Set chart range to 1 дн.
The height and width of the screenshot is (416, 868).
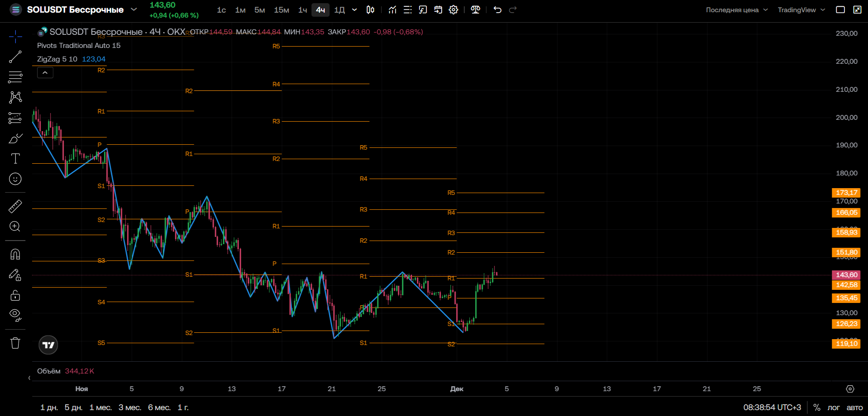click(49, 407)
